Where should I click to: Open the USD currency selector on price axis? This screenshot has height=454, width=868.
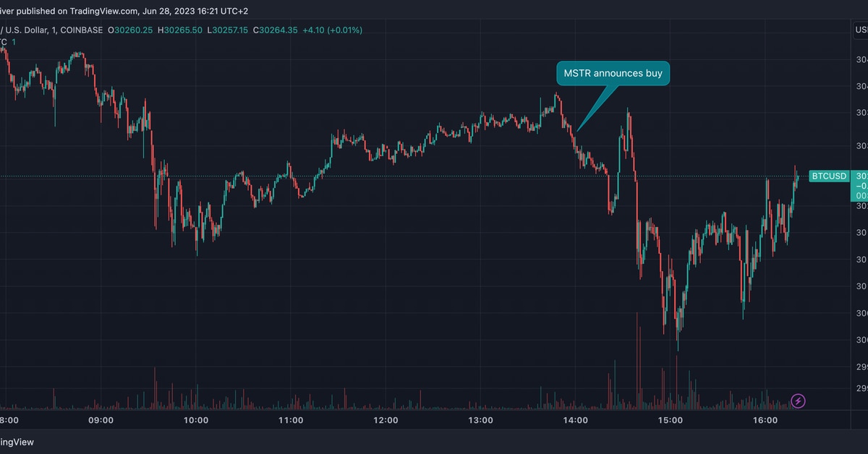pyautogui.click(x=861, y=30)
